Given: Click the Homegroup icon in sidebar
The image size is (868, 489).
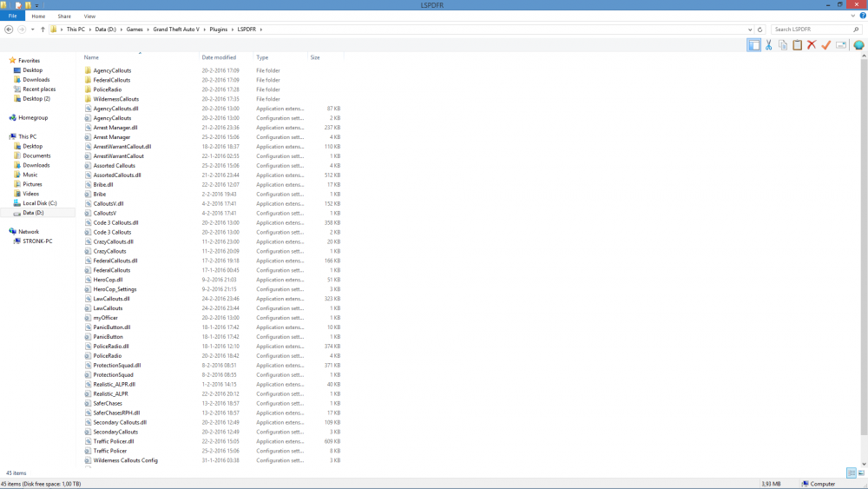Looking at the screenshot, I should click(12, 117).
